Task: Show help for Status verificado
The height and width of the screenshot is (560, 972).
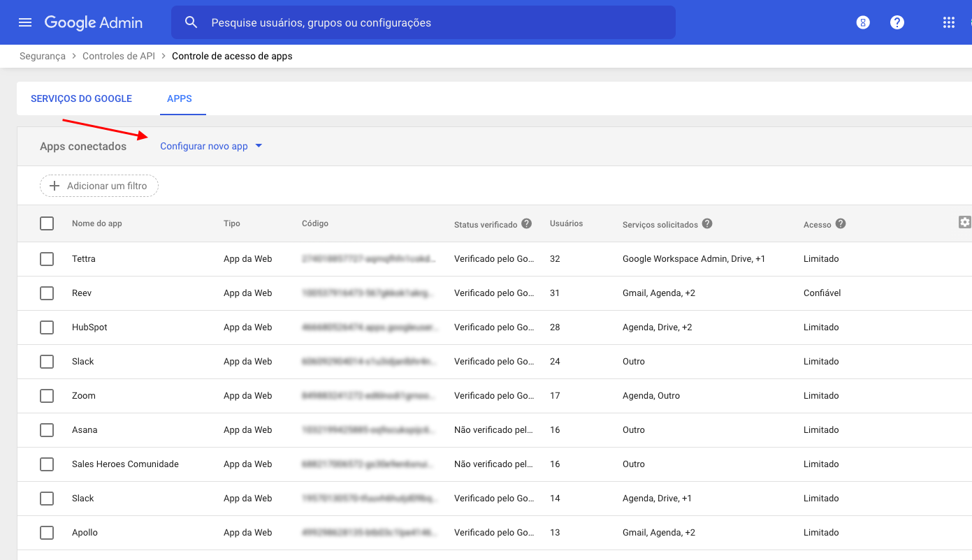Action: point(527,223)
